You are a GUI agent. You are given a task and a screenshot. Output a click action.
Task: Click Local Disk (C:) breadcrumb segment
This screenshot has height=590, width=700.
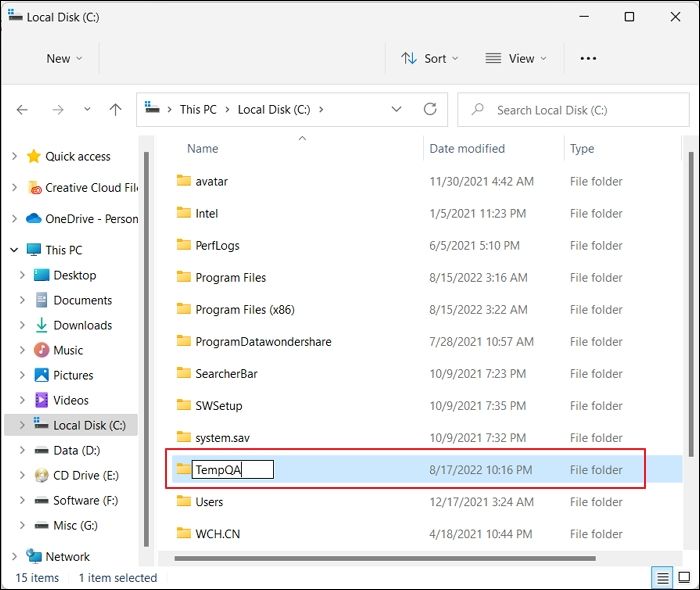274,110
